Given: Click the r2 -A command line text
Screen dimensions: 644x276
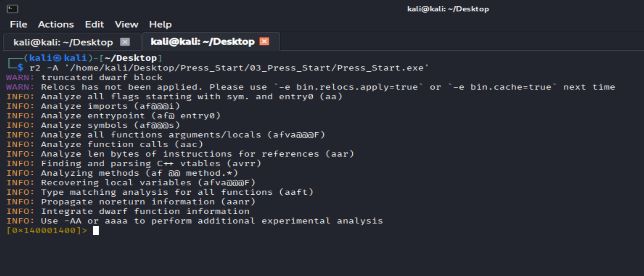Looking at the screenshot, I should tap(229, 68).
